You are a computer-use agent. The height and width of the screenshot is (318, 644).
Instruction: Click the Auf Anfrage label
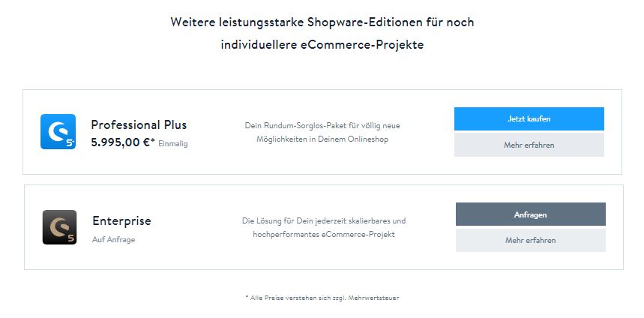pyautogui.click(x=114, y=239)
